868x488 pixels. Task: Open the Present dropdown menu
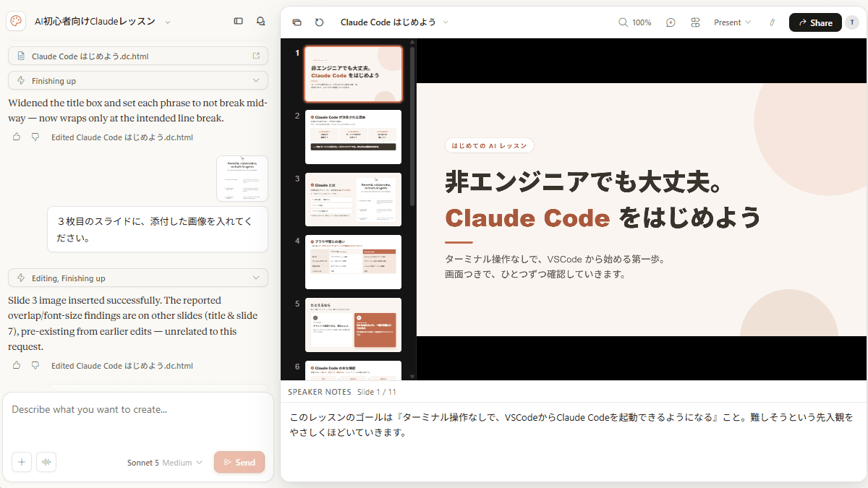(732, 22)
